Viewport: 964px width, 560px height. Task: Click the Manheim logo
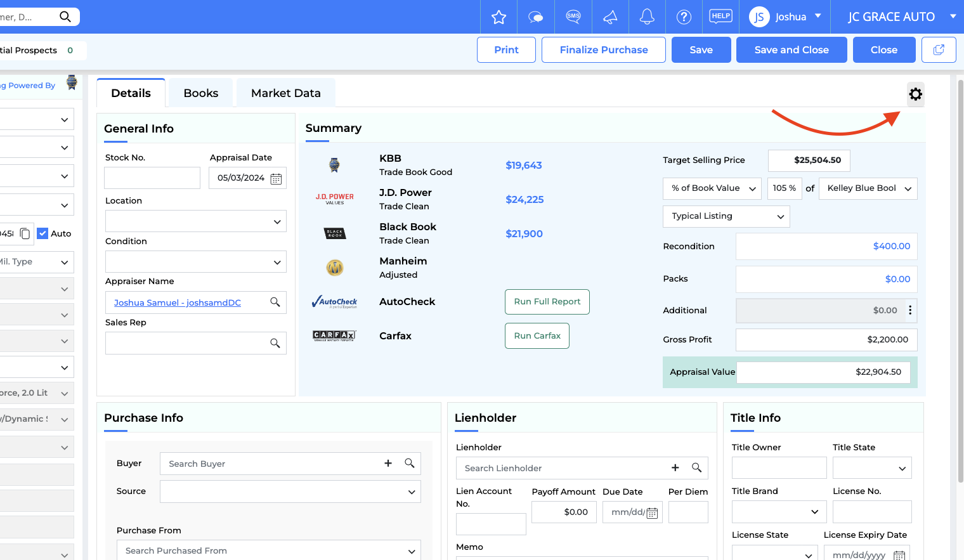tap(335, 268)
